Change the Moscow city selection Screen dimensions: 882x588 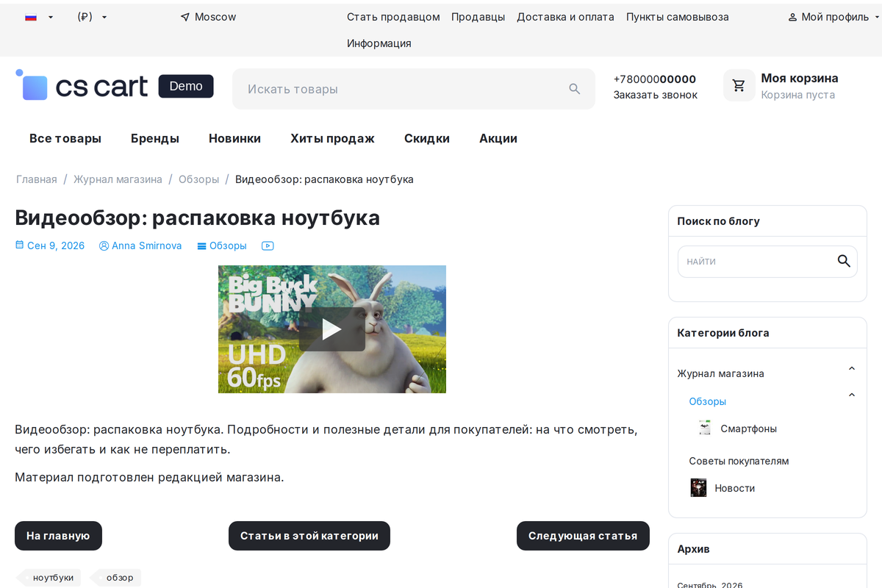point(215,17)
